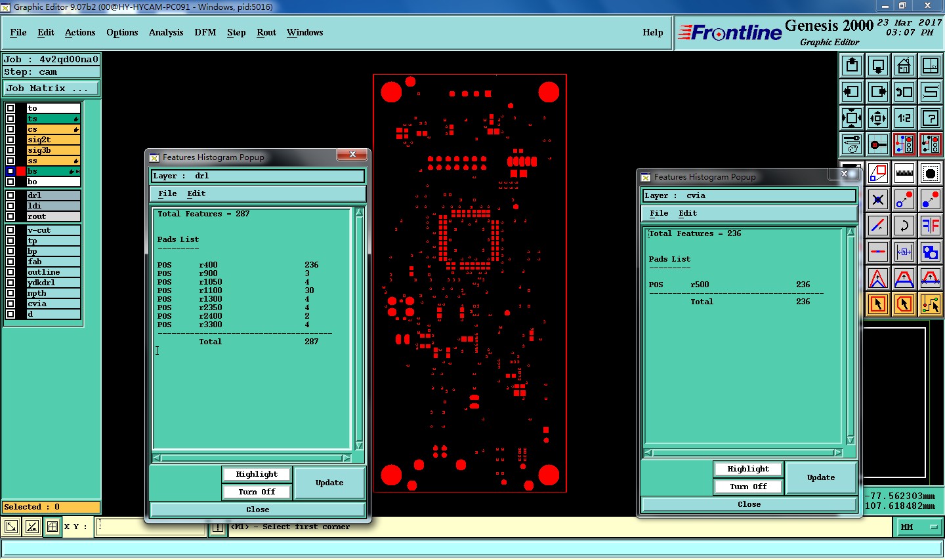Click horizontal scrollbar in cvia histogram popup
The width and height of the screenshot is (945, 560).
(x=743, y=452)
